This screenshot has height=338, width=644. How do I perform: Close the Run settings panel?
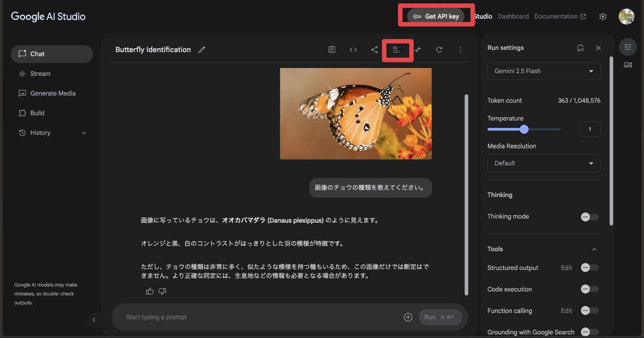[x=598, y=48]
